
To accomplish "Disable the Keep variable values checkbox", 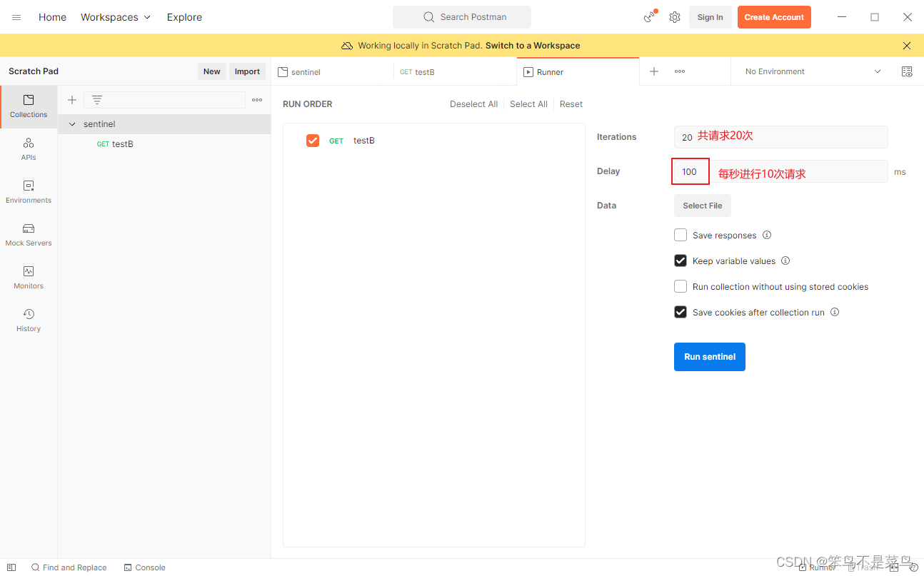I will 681,261.
